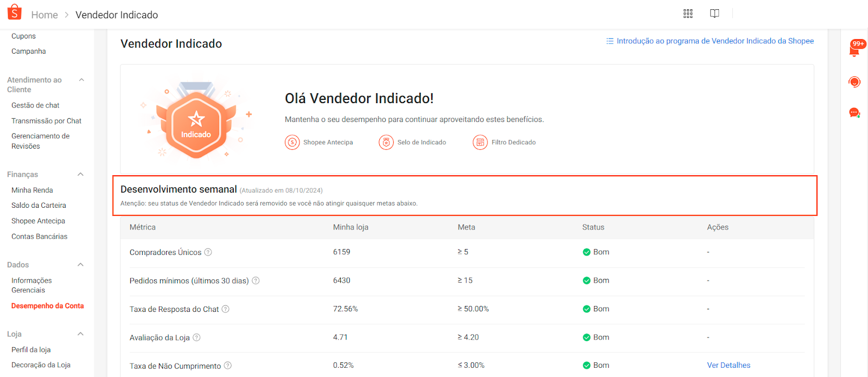Open Perfil da loja in the sidebar

[x=31, y=350]
